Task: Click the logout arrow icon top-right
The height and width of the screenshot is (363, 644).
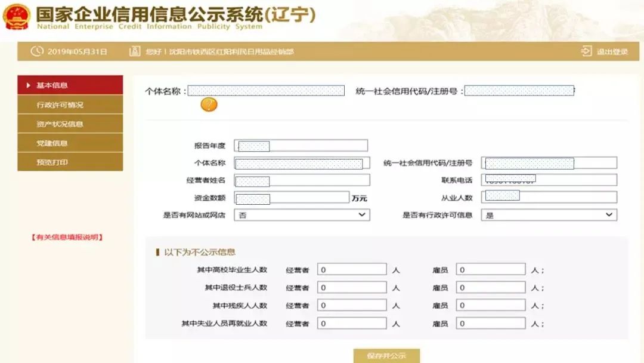Action: click(586, 51)
